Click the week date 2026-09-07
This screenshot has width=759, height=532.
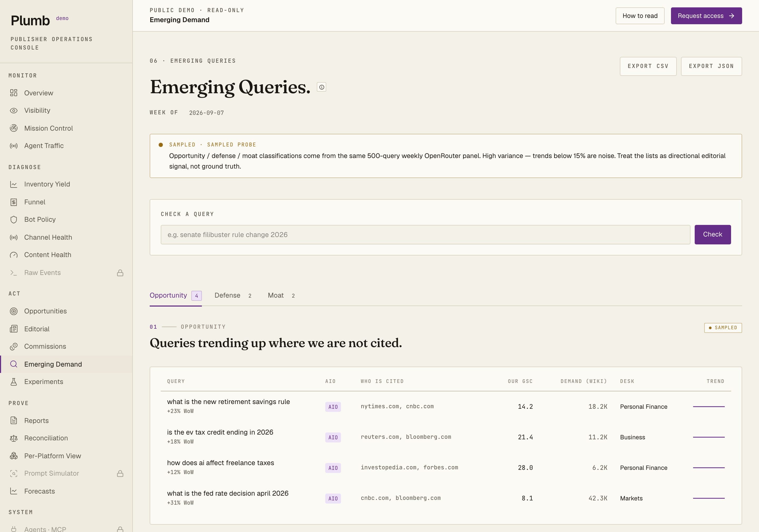click(206, 113)
